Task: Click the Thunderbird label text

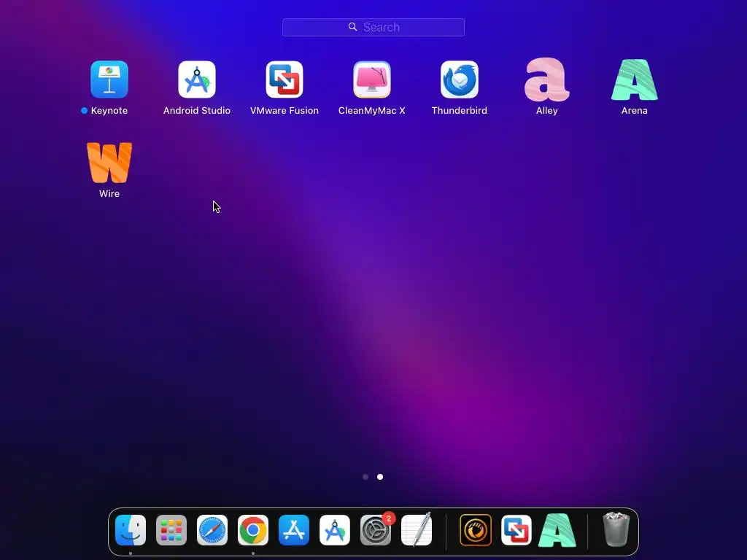Action: [x=460, y=111]
